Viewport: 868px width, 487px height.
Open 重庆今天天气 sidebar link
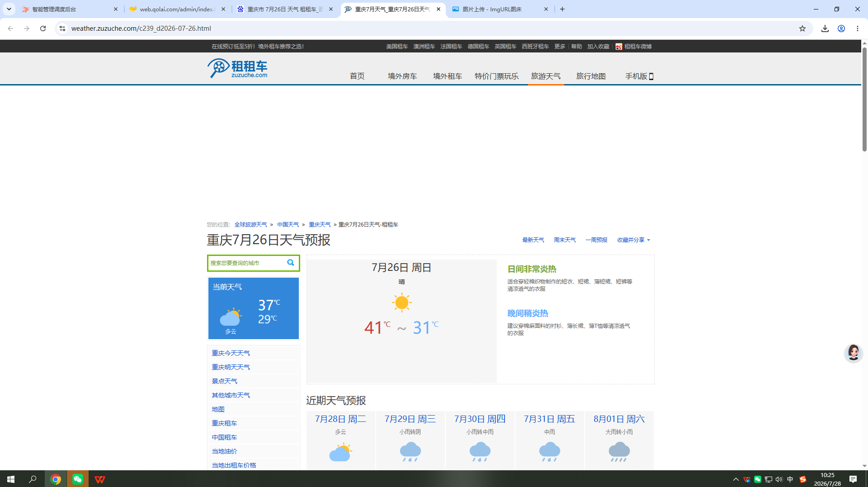click(231, 353)
